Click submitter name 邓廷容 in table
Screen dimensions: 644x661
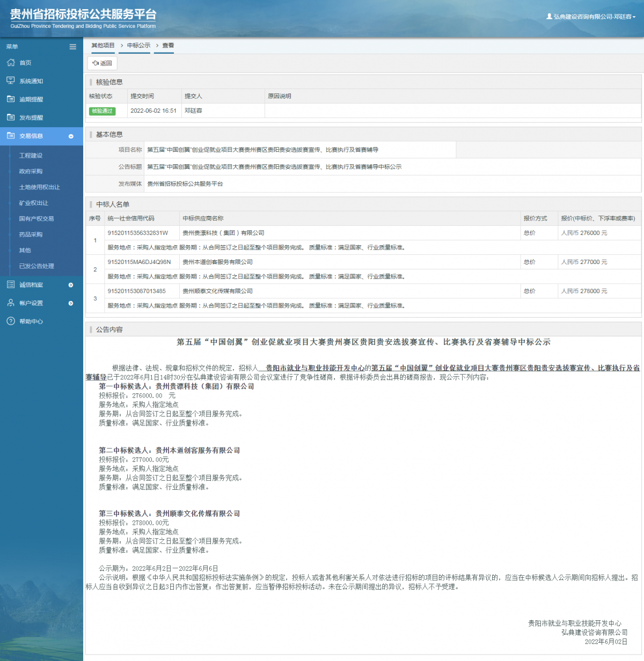point(193,111)
